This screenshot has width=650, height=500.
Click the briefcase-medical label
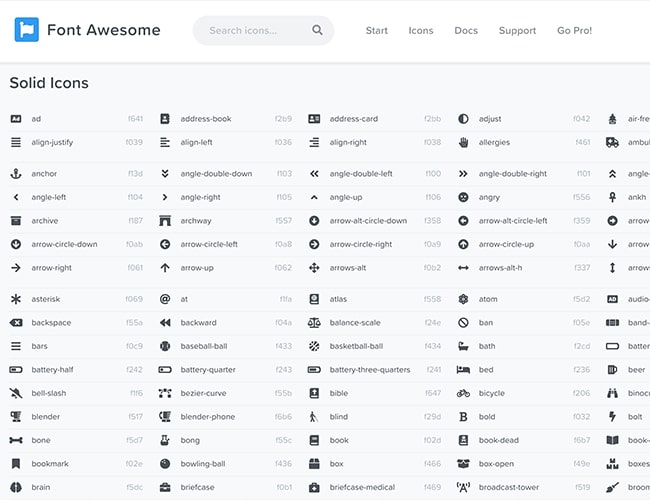(x=362, y=488)
